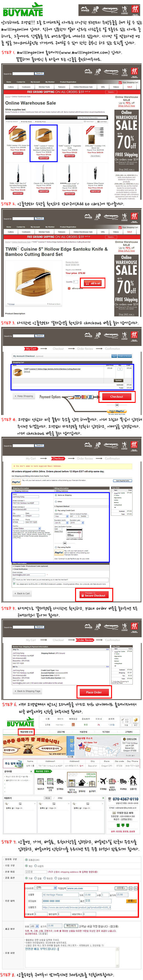Click the red Place Order button

pos(94,692)
